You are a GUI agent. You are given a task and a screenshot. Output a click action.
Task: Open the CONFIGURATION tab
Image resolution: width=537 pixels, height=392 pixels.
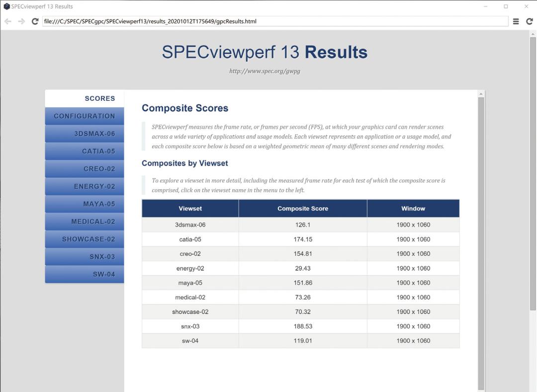pyautogui.click(x=85, y=116)
